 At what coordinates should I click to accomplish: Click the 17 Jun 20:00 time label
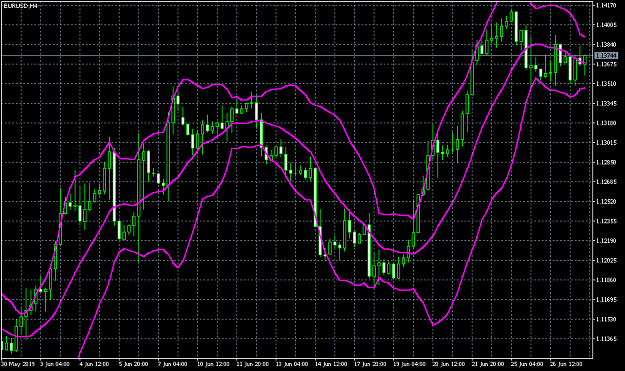[x=370, y=364]
